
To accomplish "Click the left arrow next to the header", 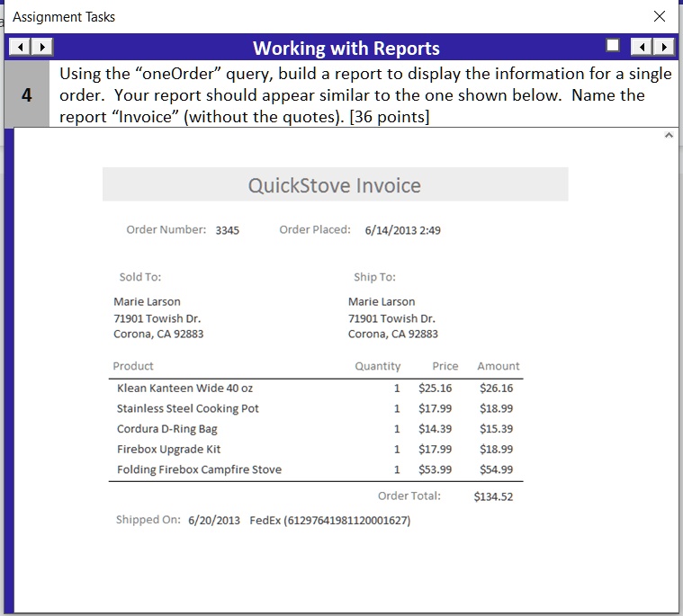I will tap(20, 47).
